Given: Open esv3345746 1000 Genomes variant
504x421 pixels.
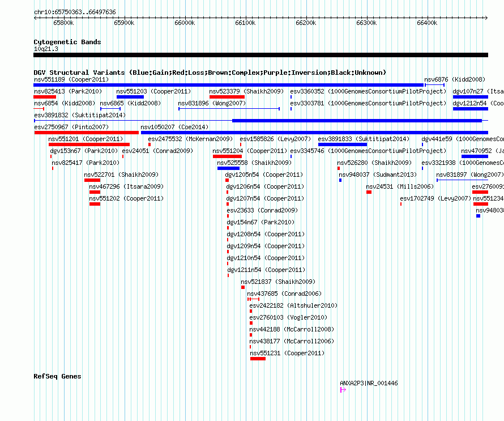Looking at the screenshot, I should (368, 151).
